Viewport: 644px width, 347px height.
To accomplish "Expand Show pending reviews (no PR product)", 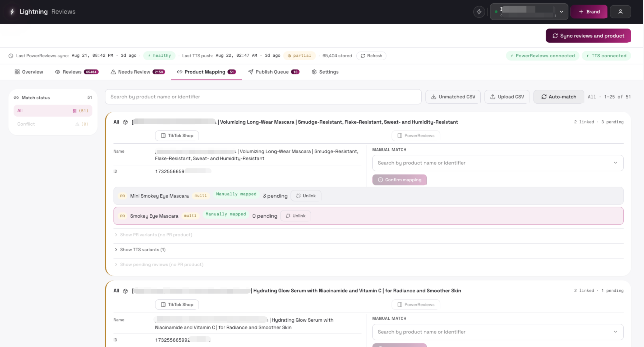I will pyautogui.click(x=159, y=264).
